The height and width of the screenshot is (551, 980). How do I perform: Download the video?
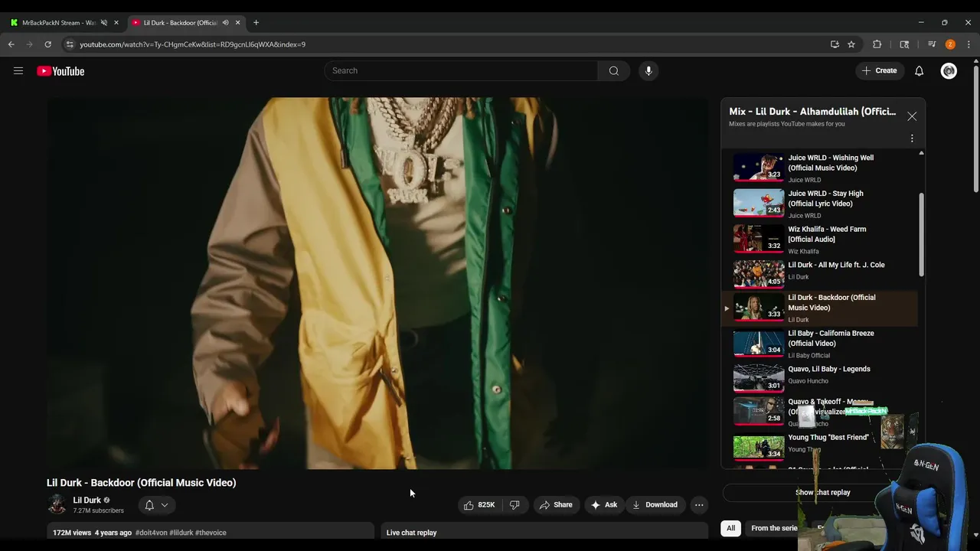coord(655,505)
